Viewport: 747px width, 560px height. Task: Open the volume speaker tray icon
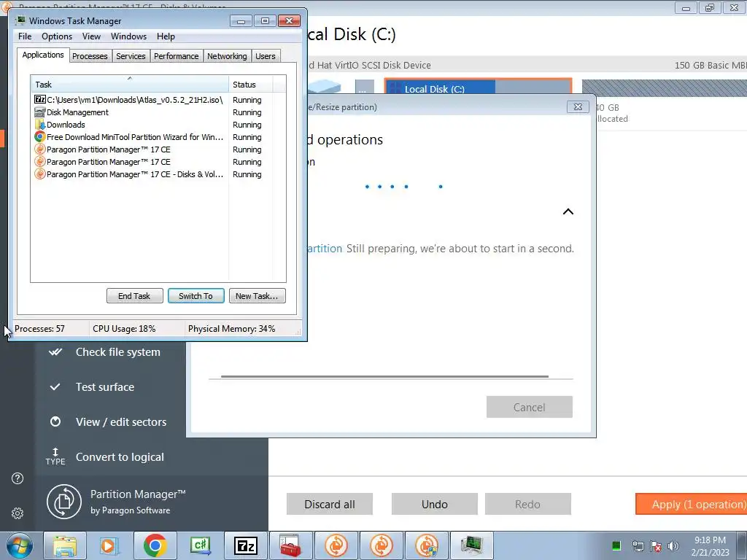tap(673, 546)
